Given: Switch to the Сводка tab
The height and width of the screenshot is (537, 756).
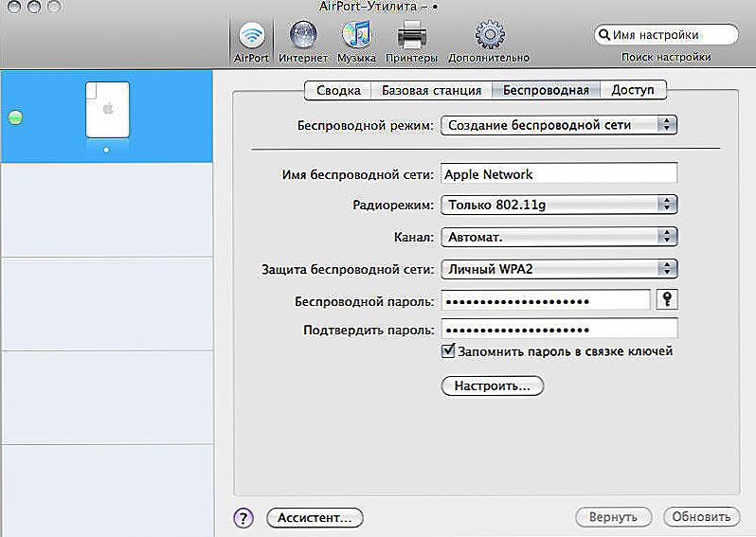Looking at the screenshot, I should [338, 90].
